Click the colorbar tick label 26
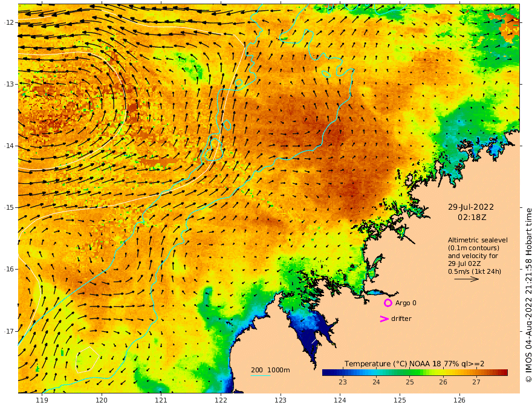Viewport: 532px width, 411px height. pyautogui.click(x=443, y=382)
